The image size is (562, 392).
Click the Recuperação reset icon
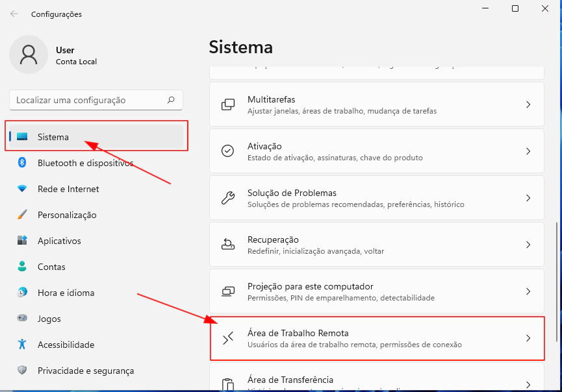click(228, 244)
